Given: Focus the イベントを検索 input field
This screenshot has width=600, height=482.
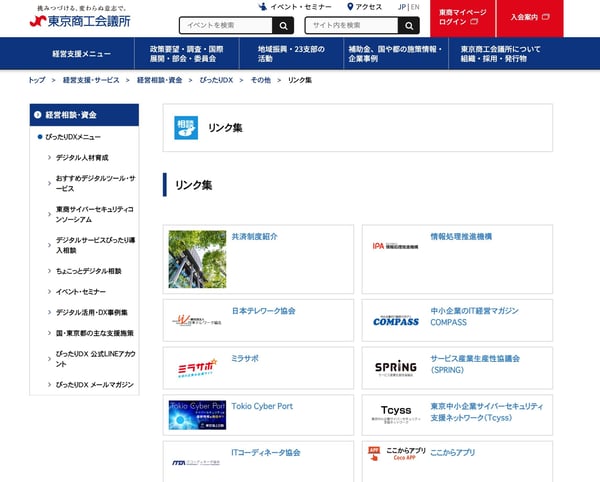Looking at the screenshot, I should coord(226,26).
